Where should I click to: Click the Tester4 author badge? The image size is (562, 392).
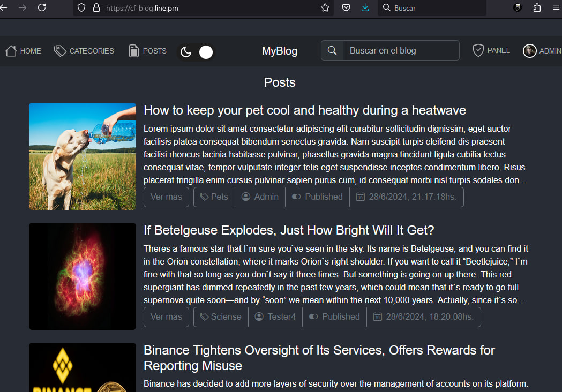275,316
